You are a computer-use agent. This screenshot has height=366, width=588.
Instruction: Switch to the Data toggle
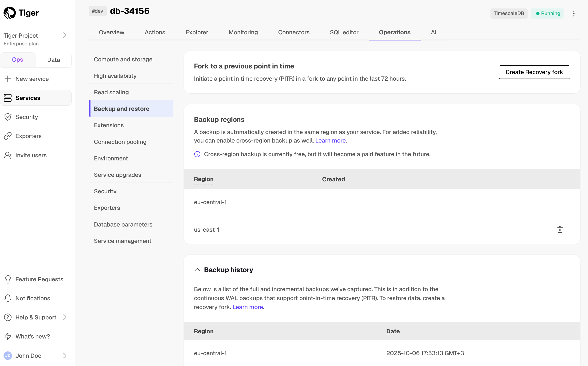point(53,60)
